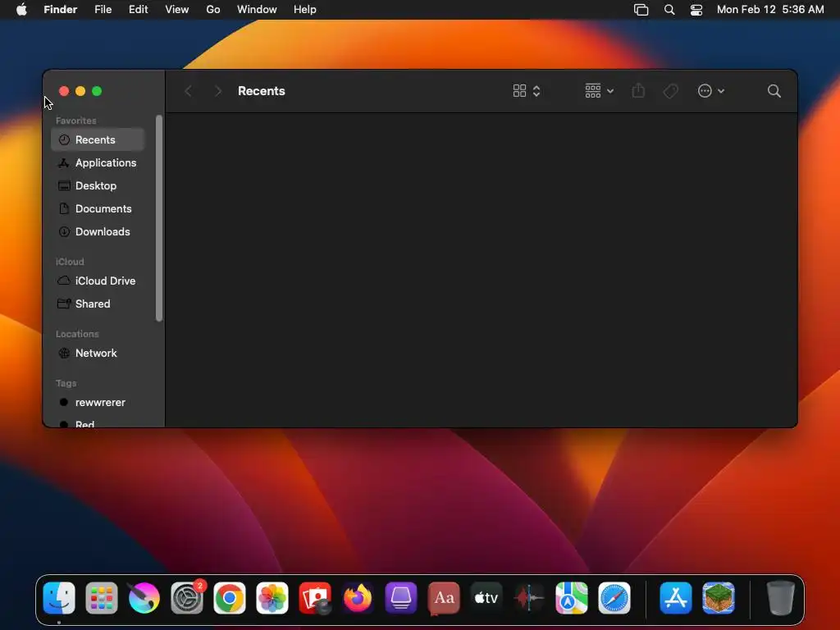Click the Edit Tags toolbar icon

(670, 91)
